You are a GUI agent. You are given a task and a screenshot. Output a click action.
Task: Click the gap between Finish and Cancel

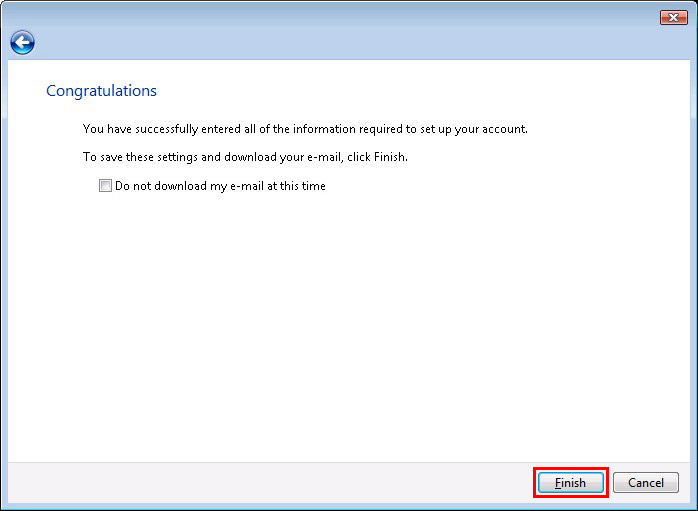[x=610, y=482]
